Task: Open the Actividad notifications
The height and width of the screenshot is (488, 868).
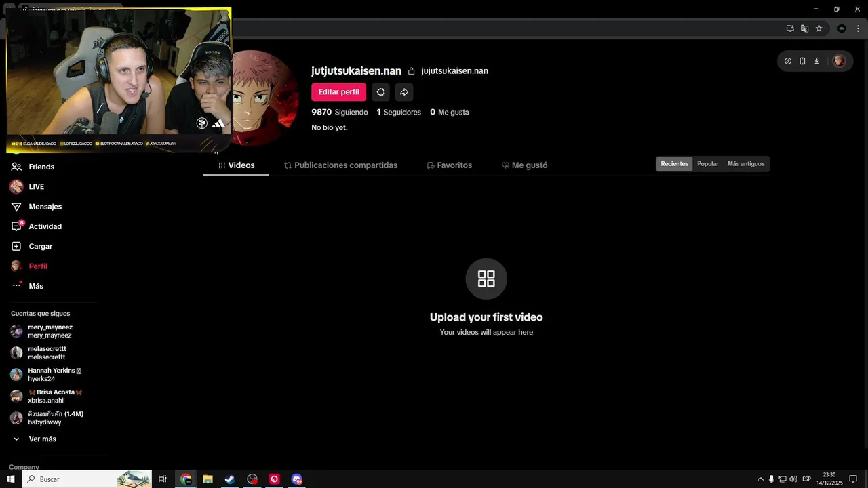Action: (36, 226)
